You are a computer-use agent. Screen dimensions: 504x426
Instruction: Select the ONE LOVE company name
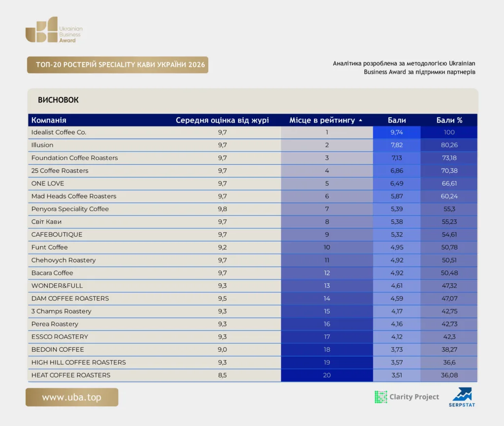48,183
